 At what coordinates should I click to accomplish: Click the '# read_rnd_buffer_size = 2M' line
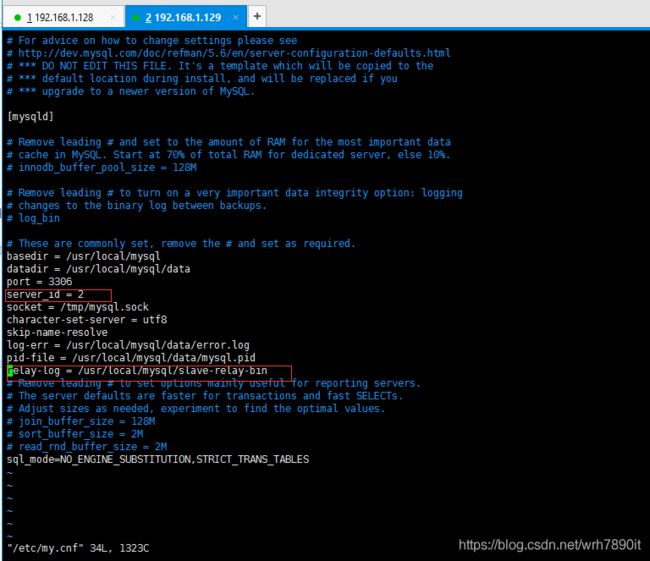click(x=87, y=447)
